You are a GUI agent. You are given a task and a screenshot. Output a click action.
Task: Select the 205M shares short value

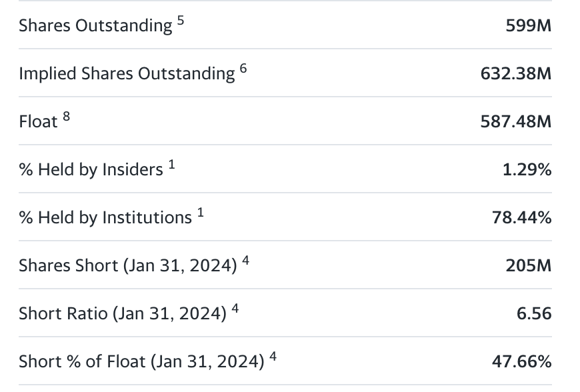tap(529, 266)
